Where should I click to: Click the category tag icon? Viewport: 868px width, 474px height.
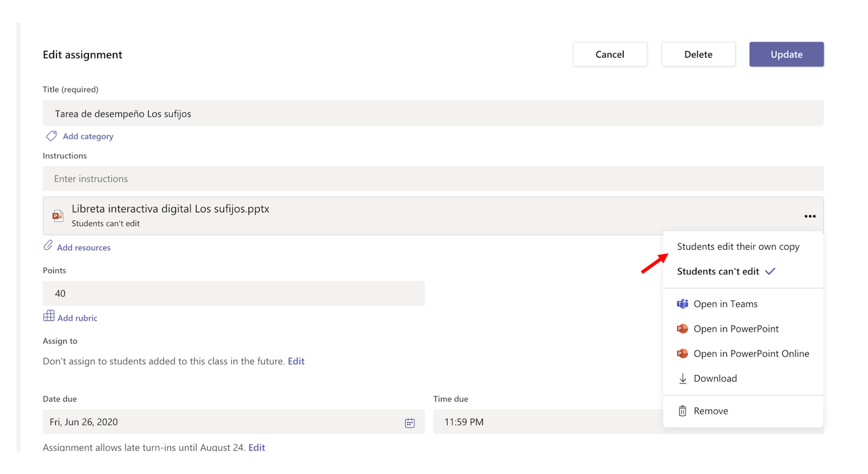point(51,136)
